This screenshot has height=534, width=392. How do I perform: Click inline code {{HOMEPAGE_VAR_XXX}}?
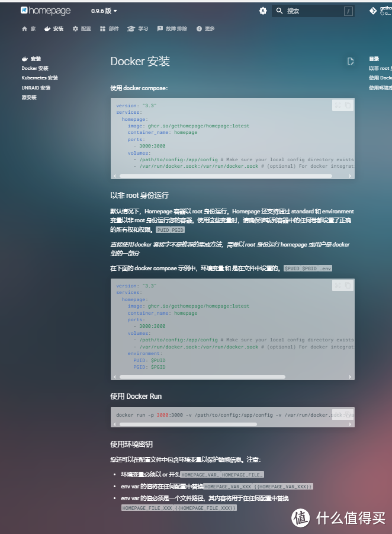[283, 487]
